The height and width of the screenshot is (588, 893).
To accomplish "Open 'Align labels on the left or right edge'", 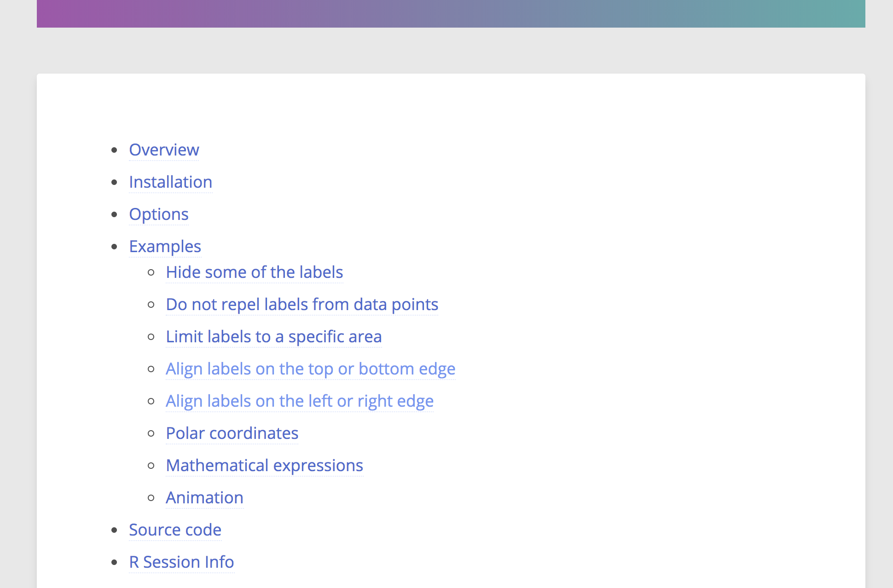I will click(299, 401).
